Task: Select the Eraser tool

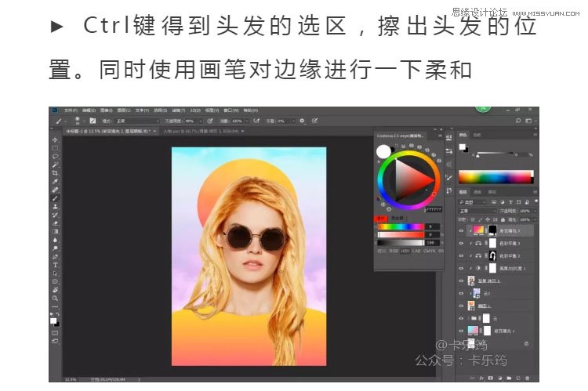Action: tap(55, 223)
